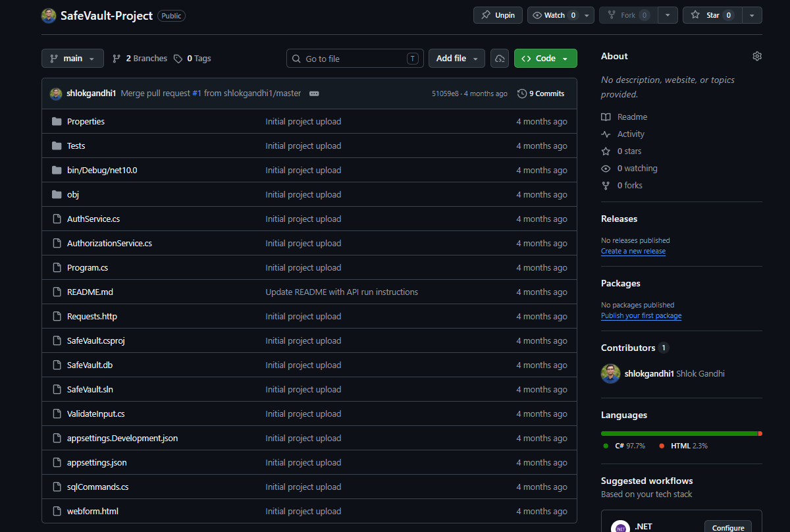Viewport: 790px width, 532px height.
Task: Open the Activity link in About
Action: [631, 134]
